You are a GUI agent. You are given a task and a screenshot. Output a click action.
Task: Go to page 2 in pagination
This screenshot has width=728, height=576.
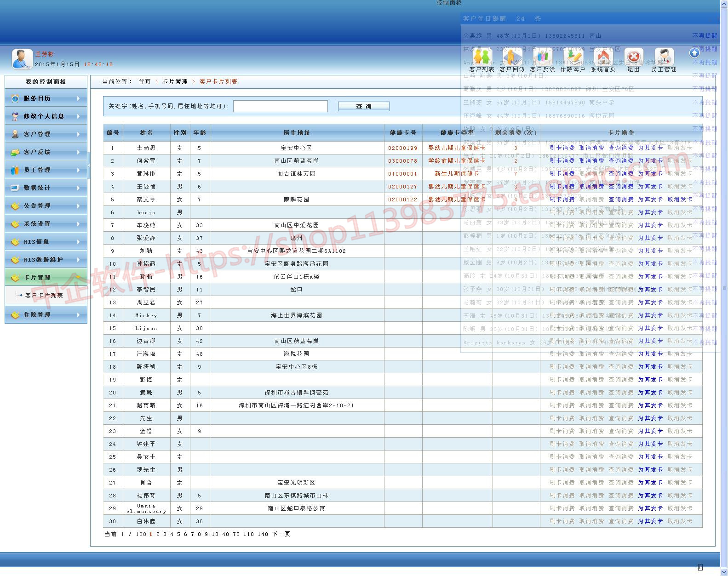(158, 534)
